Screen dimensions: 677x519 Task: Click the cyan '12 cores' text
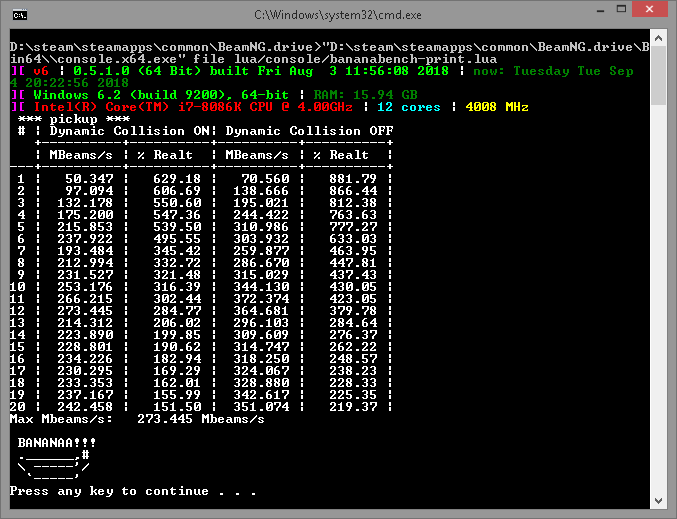tap(408, 107)
